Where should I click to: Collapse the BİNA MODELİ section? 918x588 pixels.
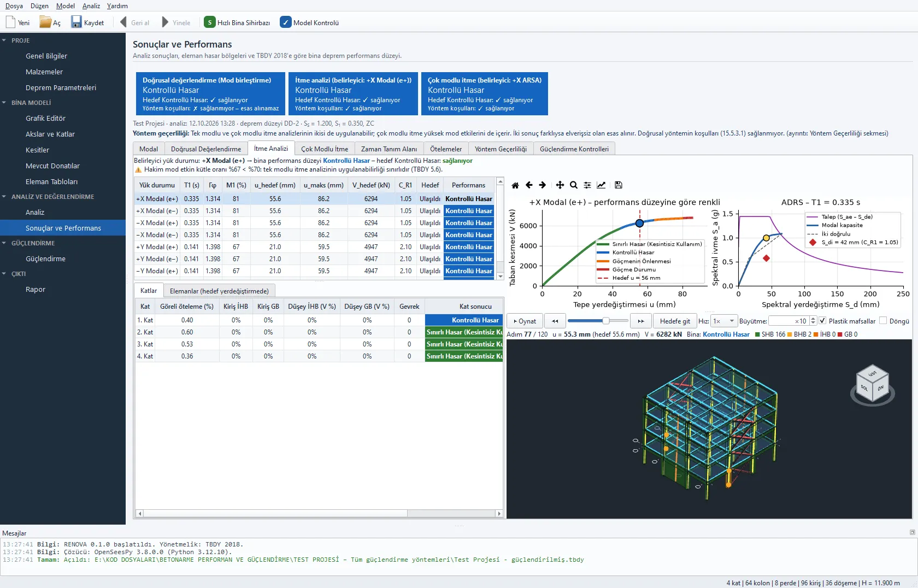click(x=4, y=103)
